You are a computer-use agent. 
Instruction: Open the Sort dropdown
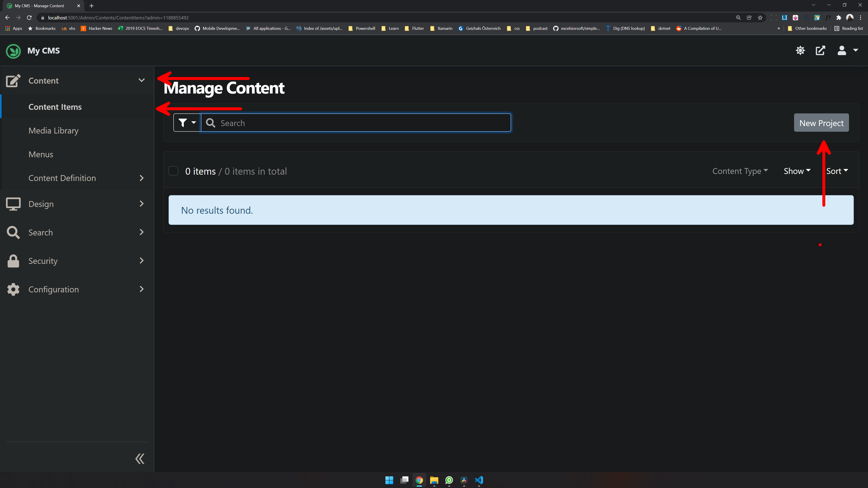pos(837,171)
